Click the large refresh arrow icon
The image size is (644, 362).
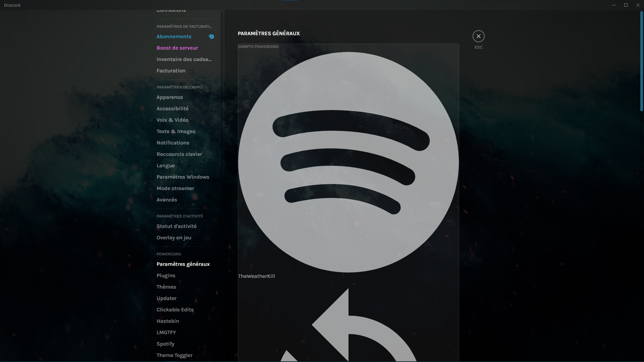[x=348, y=325]
